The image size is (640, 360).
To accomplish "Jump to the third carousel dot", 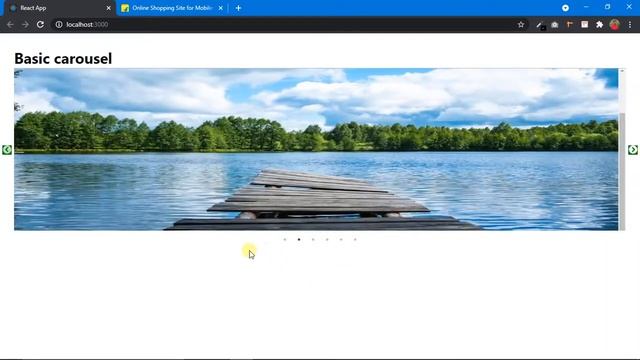I will click(313, 240).
